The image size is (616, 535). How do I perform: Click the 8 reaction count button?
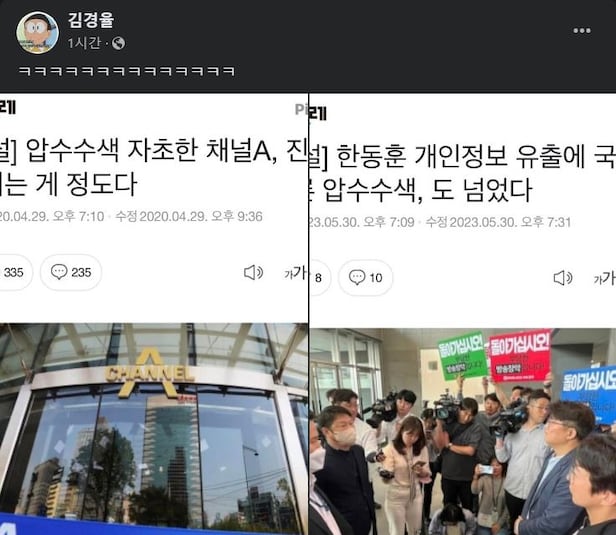click(319, 278)
